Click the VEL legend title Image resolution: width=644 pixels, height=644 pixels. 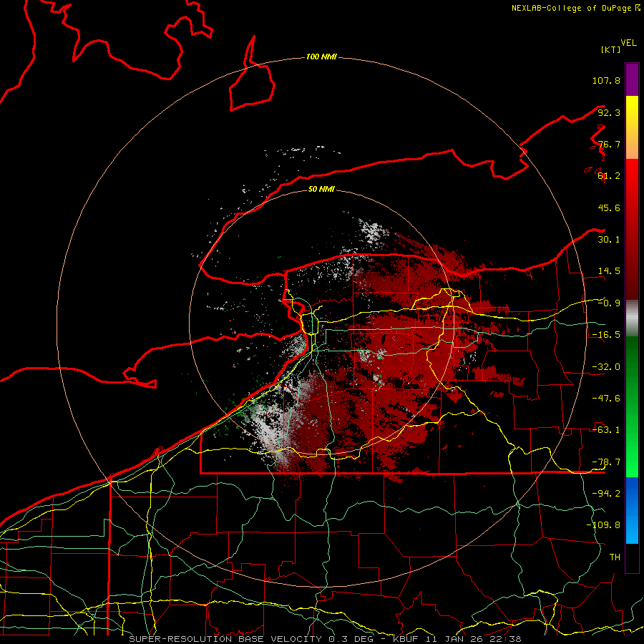[628, 43]
